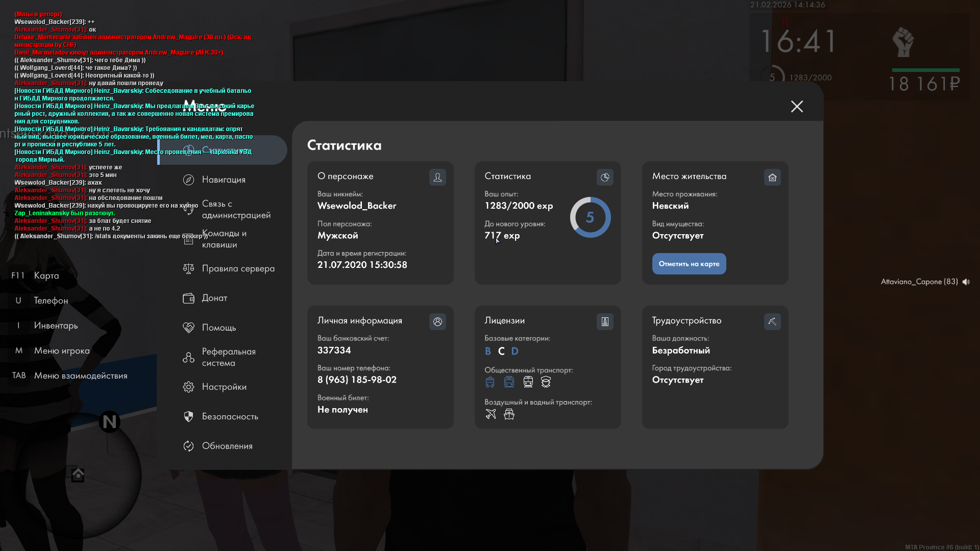Image resolution: width=980 pixels, height=551 pixels.
Task: Click the user circle icon in Личная информация card
Action: [437, 321]
